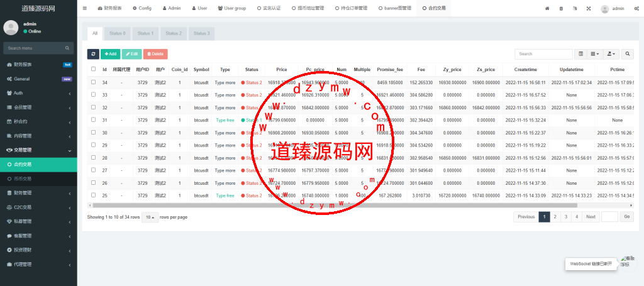Check the checkbox for row Id 30

[x=93, y=132]
